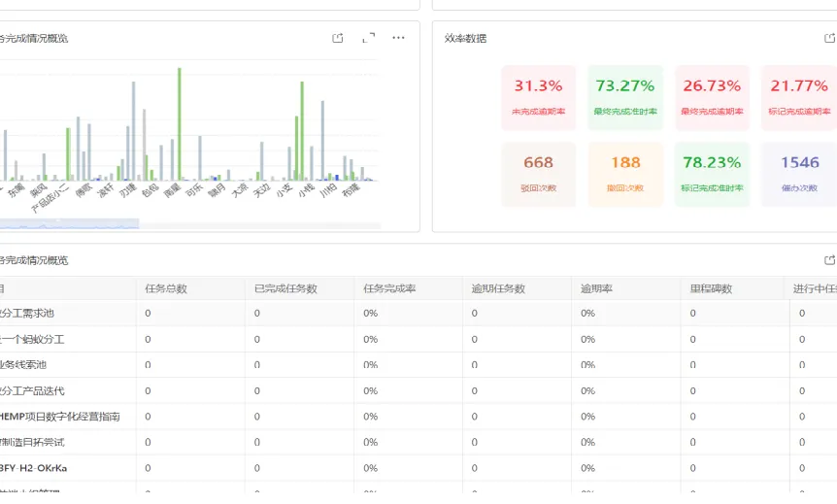The image size is (837, 504).
Task: Sort by the 任务完成率 column header
Action: point(389,288)
